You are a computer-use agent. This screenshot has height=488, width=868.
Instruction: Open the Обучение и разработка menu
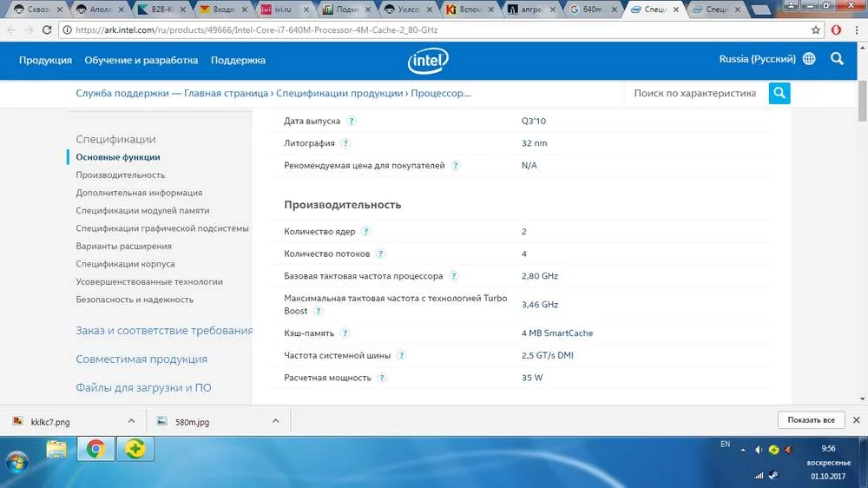point(141,60)
